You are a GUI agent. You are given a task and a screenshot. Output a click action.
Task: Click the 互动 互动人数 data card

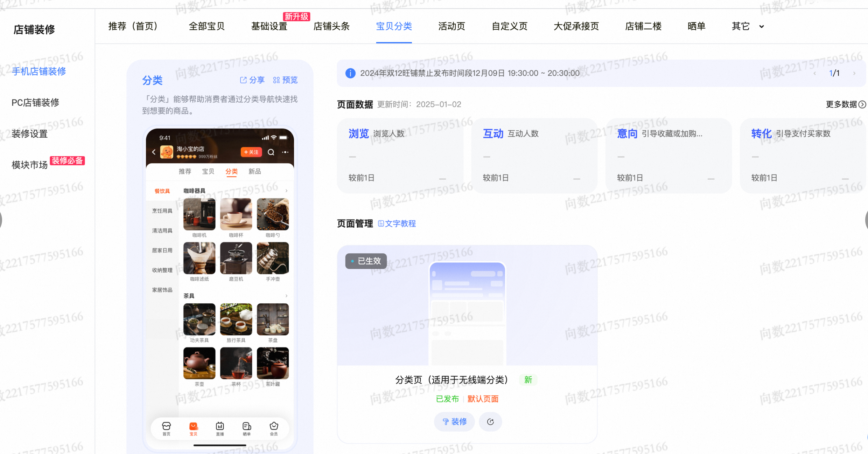pyautogui.click(x=534, y=156)
